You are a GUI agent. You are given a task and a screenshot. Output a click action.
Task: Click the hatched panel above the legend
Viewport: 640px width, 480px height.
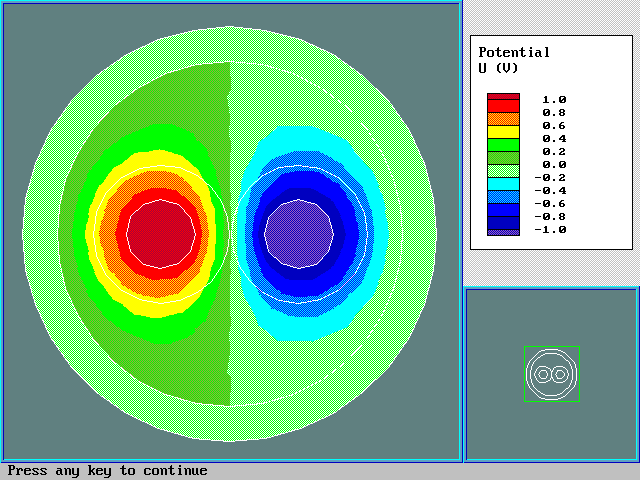tap(551, 14)
